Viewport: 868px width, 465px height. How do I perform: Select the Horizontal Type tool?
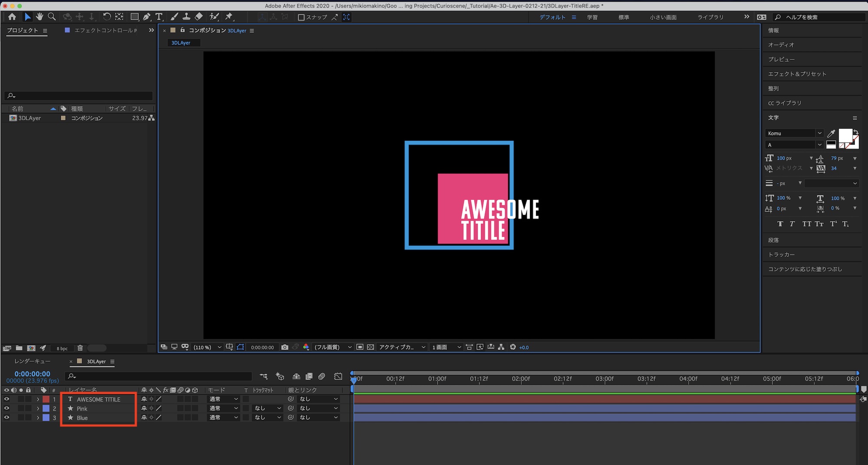[159, 17]
